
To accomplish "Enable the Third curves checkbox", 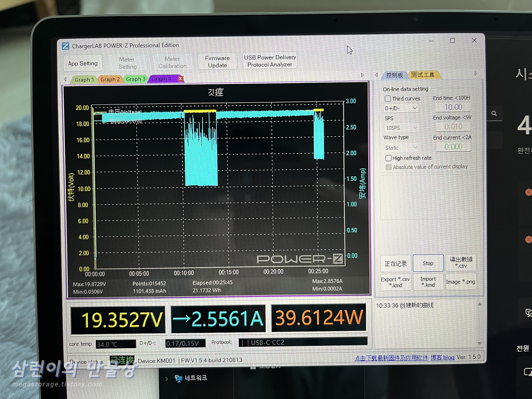I will (388, 99).
